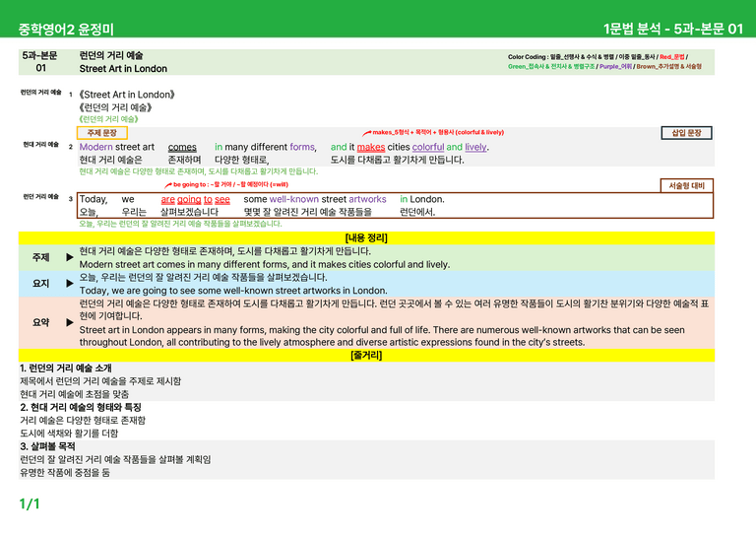Click the line 도시에 색채와 활기를 더함
The height and width of the screenshot is (535, 756).
tap(69, 434)
